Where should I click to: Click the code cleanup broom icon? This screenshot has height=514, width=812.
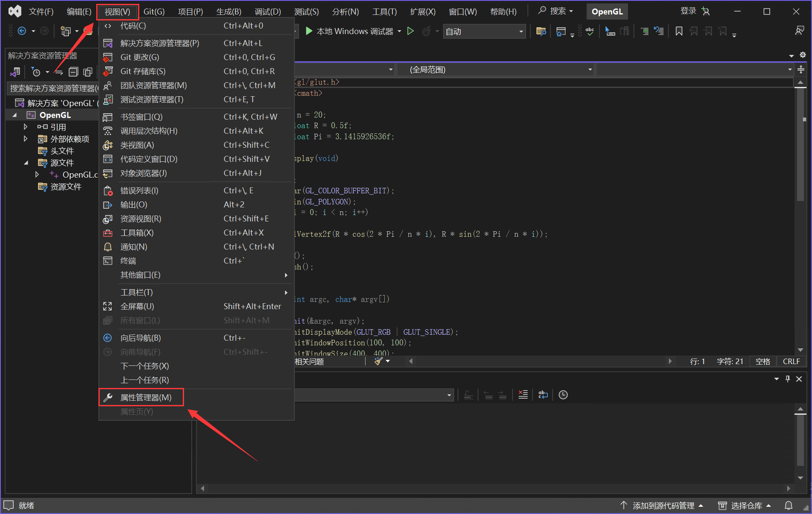click(378, 361)
